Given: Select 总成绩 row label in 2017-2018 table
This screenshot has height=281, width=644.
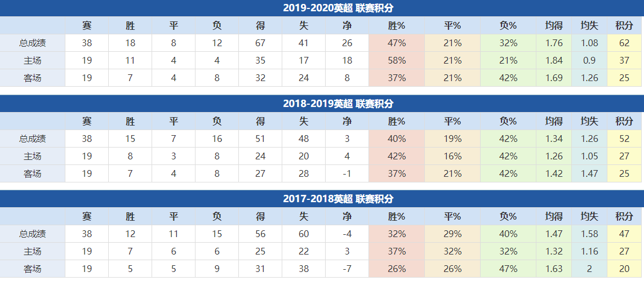Looking at the screenshot, I should coord(33,234).
